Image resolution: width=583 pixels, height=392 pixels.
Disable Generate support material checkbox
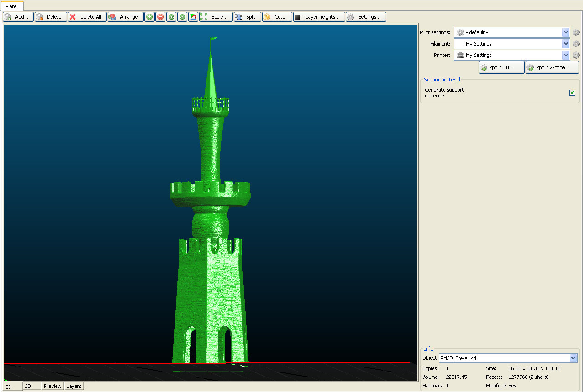coord(572,93)
